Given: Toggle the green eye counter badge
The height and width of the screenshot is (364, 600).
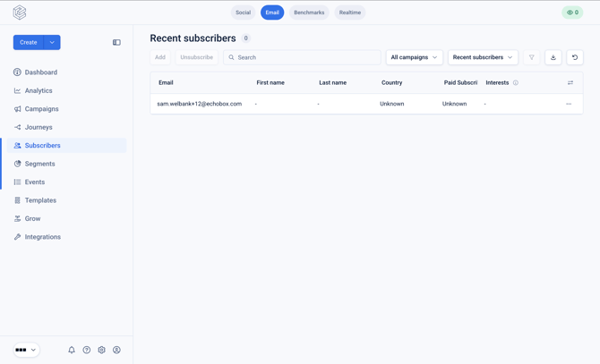Looking at the screenshot, I should click(572, 13).
